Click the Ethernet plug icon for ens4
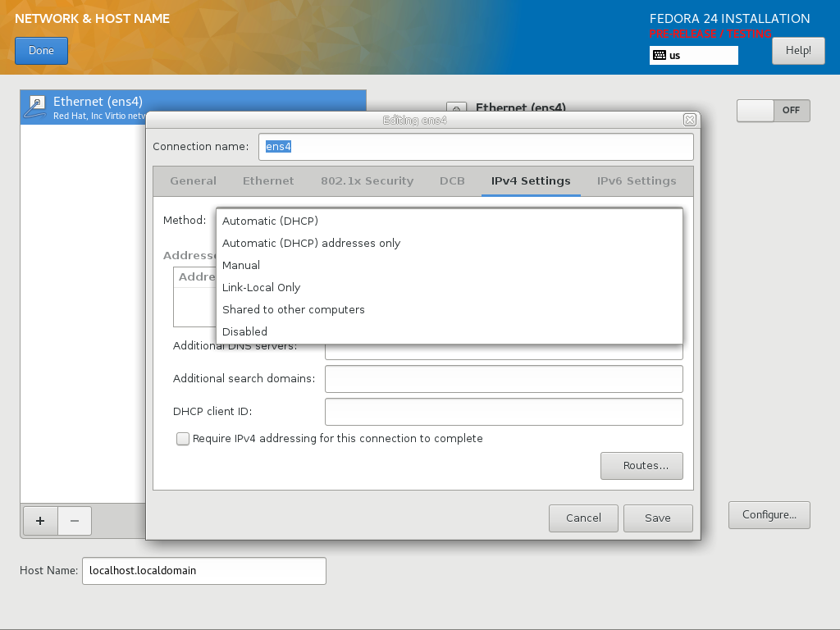The width and height of the screenshot is (840, 630). [x=35, y=107]
